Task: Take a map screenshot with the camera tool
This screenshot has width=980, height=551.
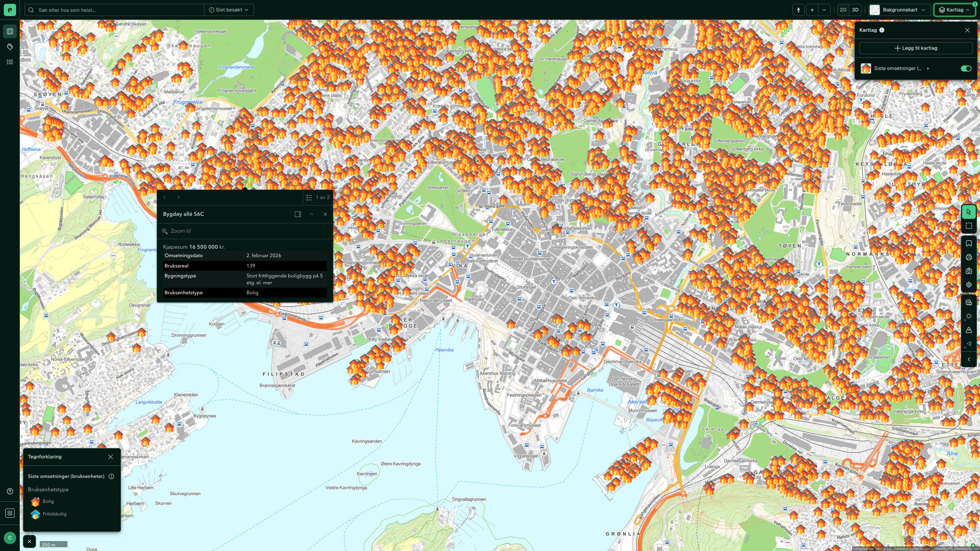Action: (969, 271)
